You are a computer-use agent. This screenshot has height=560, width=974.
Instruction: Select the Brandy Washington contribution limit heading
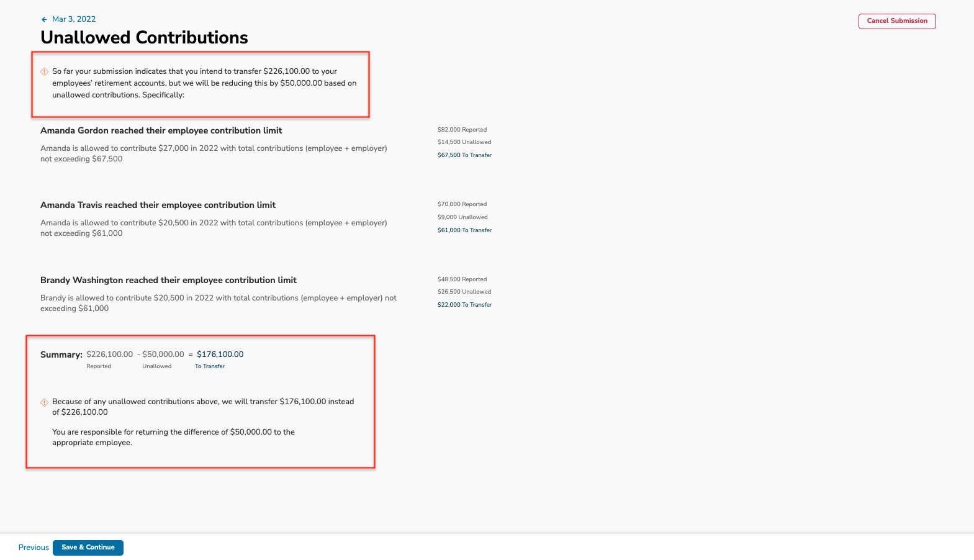(169, 280)
